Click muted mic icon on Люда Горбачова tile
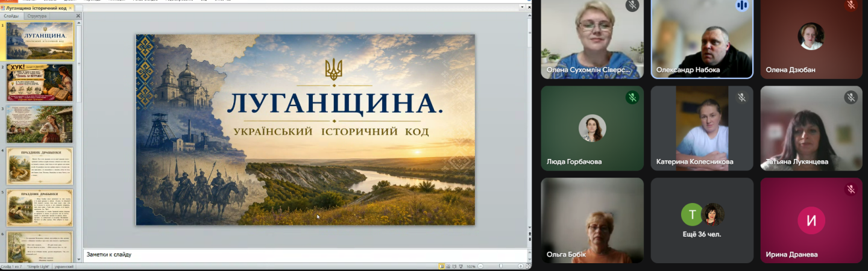Viewport: 868px width, 271px height. coord(632,97)
